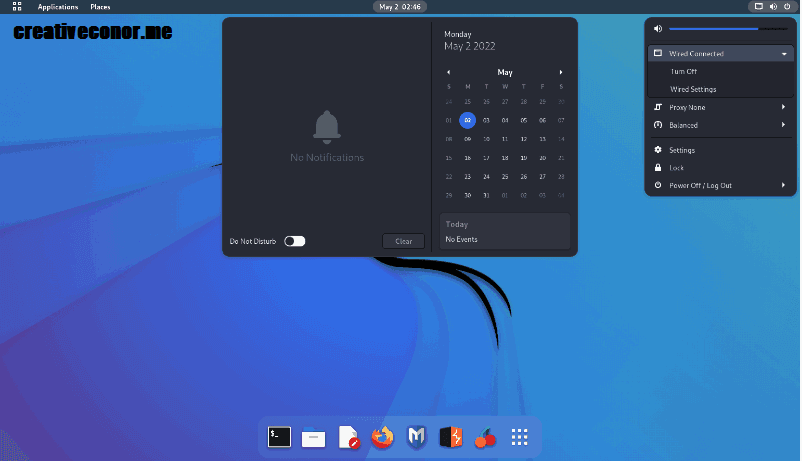Adjust the volume slider
This screenshot has height=461, width=802.
pyautogui.click(x=728, y=29)
